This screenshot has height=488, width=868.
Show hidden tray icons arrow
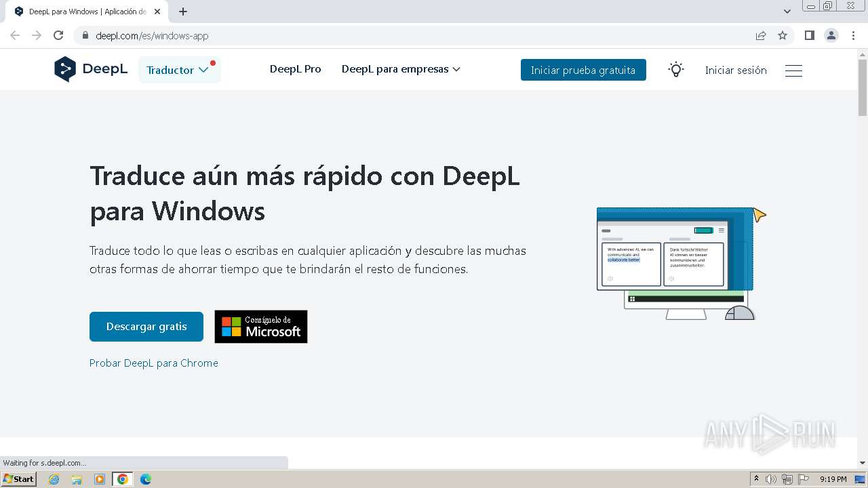click(757, 479)
